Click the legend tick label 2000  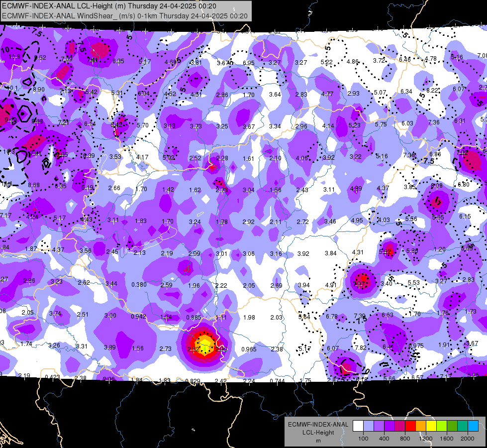coord(468,439)
